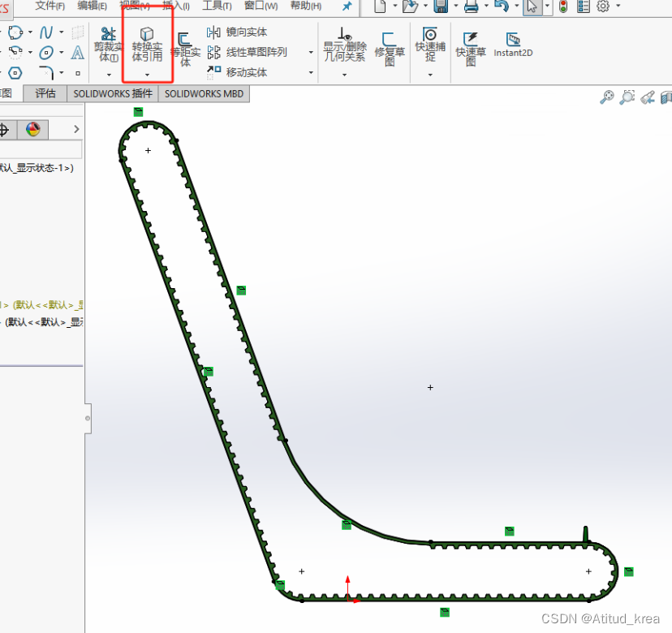Select the three-point arc sketch tool
This screenshot has height=633, width=672.
point(15,52)
